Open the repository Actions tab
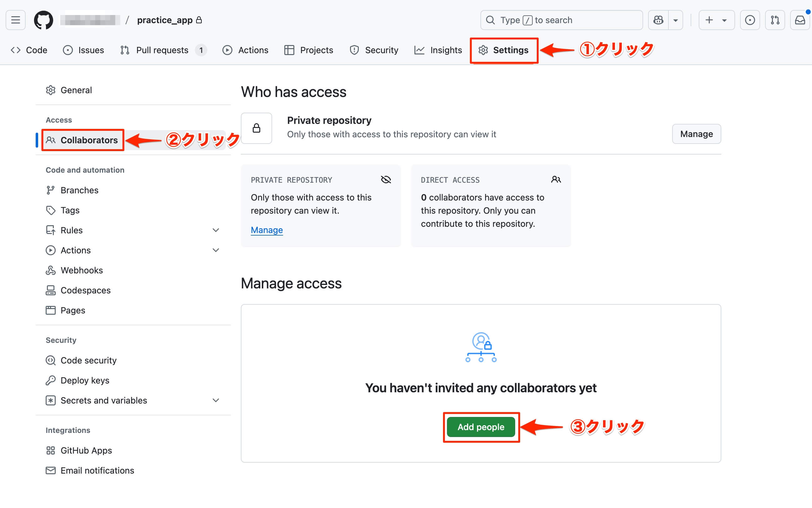The height and width of the screenshot is (508, 812). [245, 50]
